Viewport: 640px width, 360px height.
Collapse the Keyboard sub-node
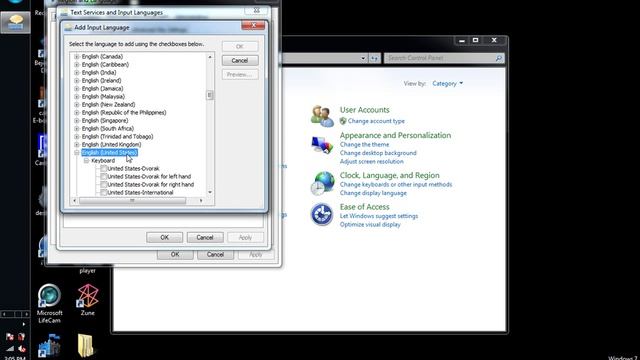tap(87, 161)
